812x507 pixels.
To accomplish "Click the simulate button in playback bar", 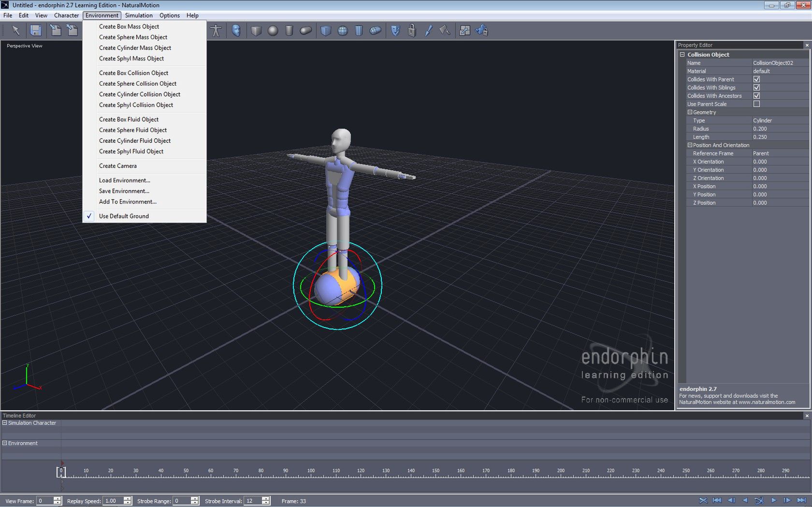I will coord(759,500).
